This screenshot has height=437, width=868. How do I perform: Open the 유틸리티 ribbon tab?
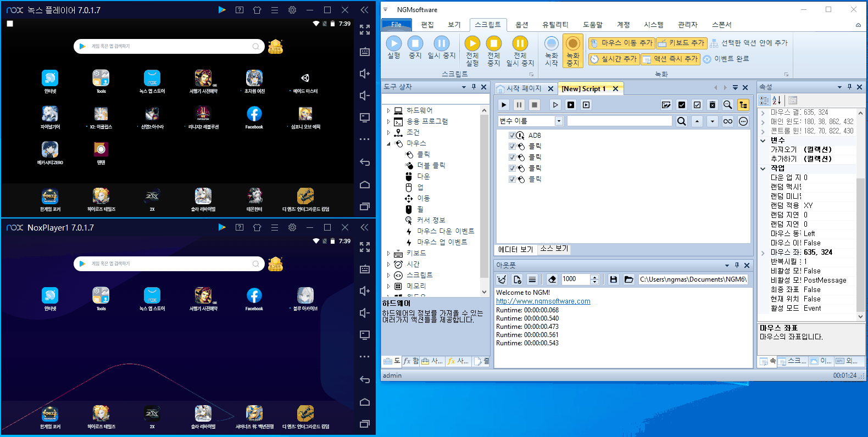point(555,25)
